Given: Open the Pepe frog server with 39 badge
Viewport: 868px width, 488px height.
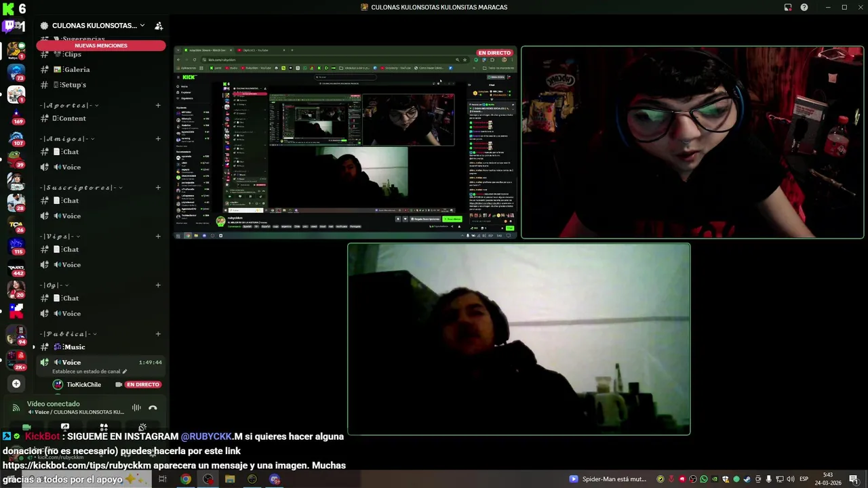Looking at the screenshot, I should click(x=16, y=159).
